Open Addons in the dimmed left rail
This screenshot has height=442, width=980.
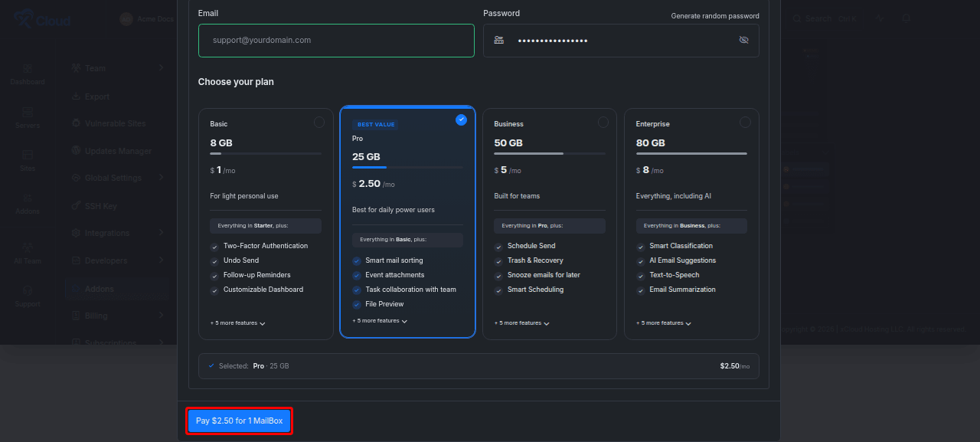(28, 204)
